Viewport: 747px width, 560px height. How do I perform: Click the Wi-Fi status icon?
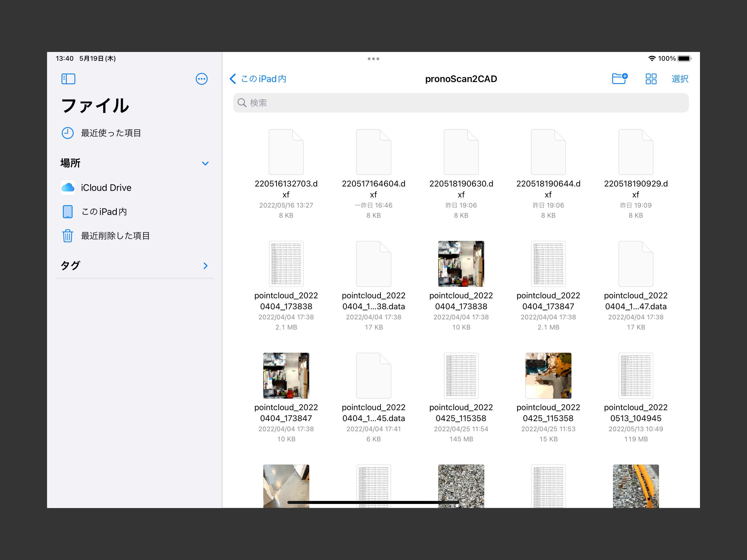652,59
